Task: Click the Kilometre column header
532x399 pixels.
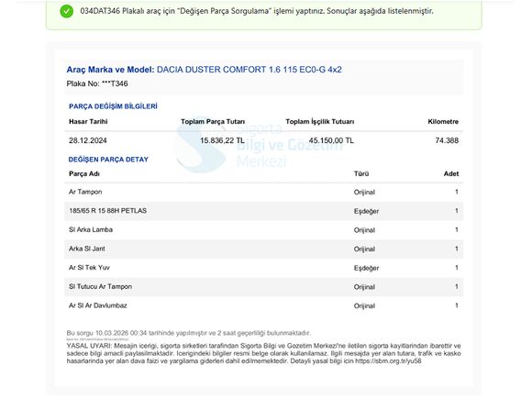Action: (443, 121)
